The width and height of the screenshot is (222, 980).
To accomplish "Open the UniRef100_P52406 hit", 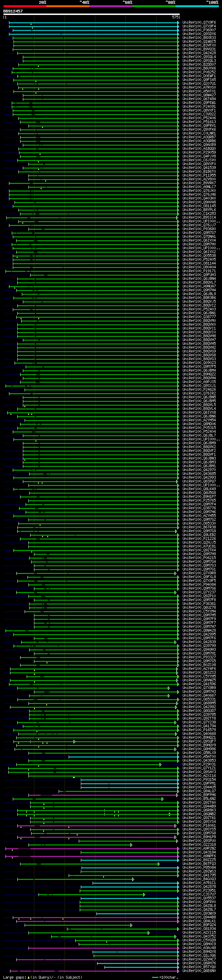I will pyautogui.click(x=199, y=118).
